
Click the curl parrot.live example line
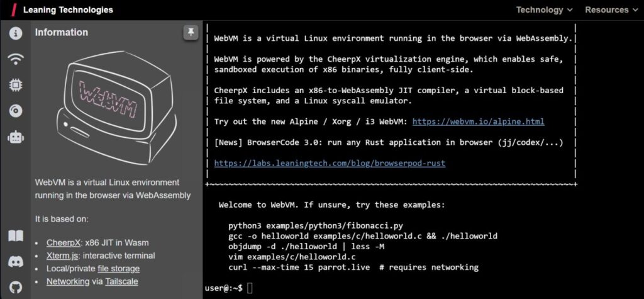(x=353, y=268)
